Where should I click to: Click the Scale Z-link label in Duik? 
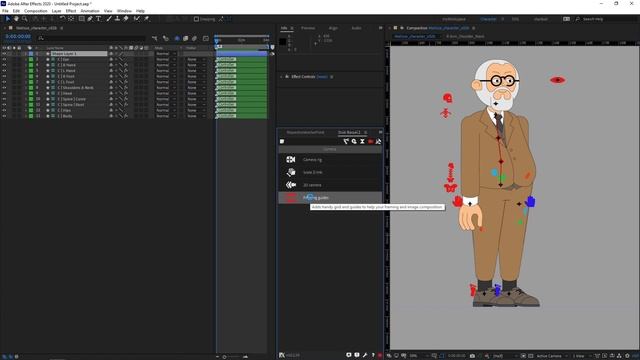(x=313, y=172)
